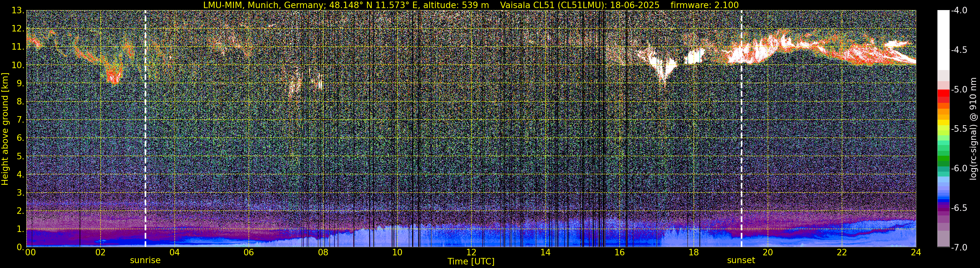Click the colorbar tick label "-5.5"

(x=959, y=129)
